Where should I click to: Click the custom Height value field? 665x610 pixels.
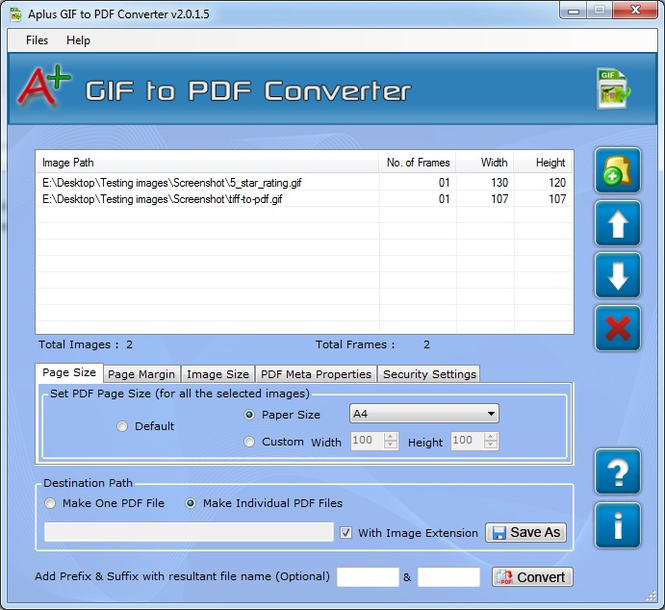pyautogui.click(x=467, y=440)
